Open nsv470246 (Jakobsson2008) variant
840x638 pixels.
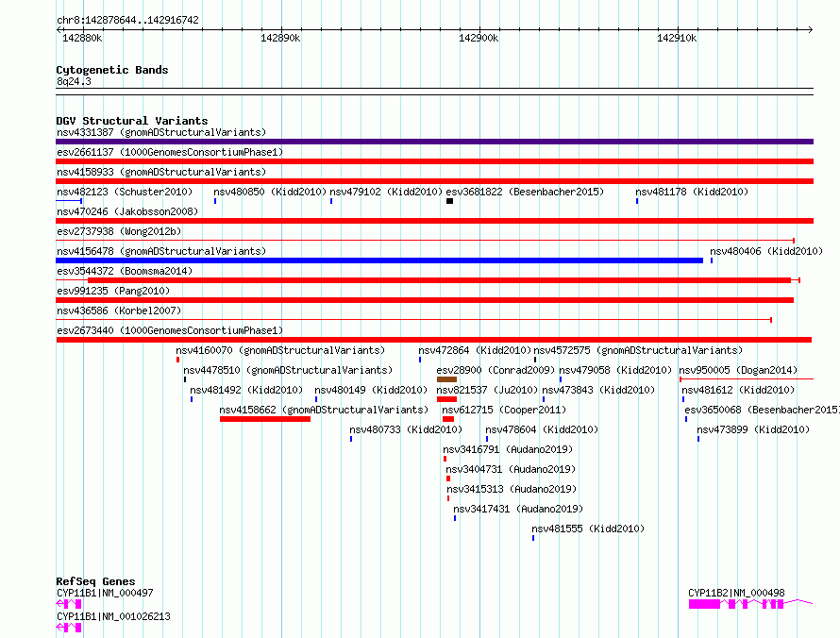coord(127,211)
